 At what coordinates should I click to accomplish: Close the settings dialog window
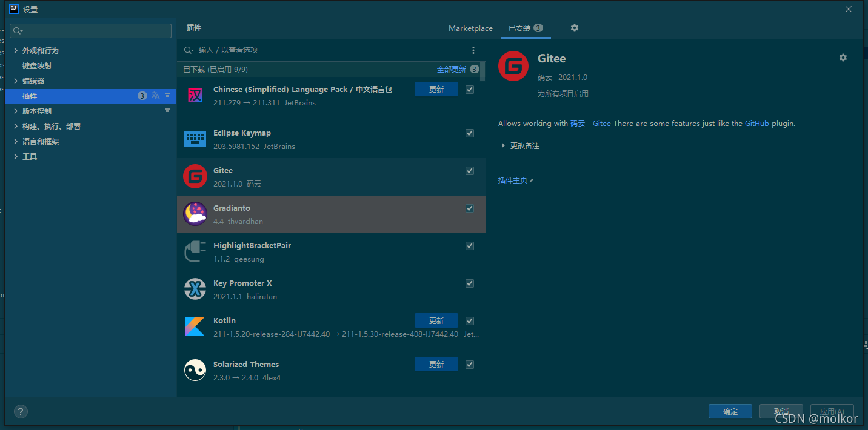tap(849, 9)
